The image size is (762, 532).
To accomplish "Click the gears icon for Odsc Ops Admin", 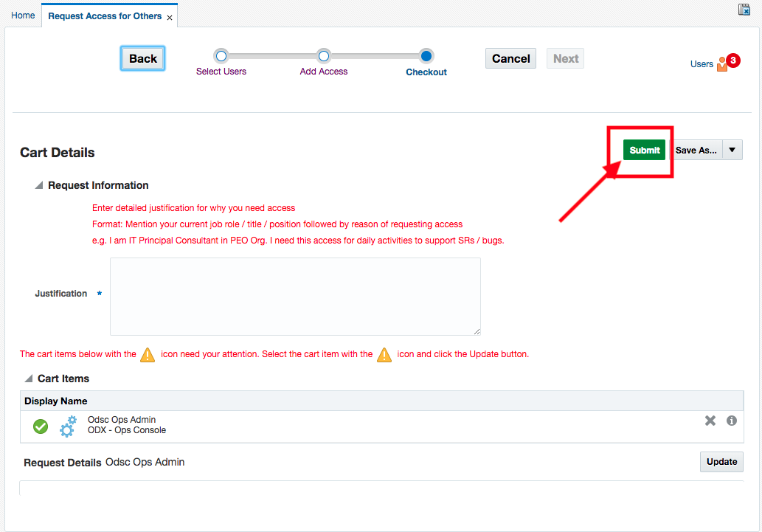I will click(x=68, y=426).
